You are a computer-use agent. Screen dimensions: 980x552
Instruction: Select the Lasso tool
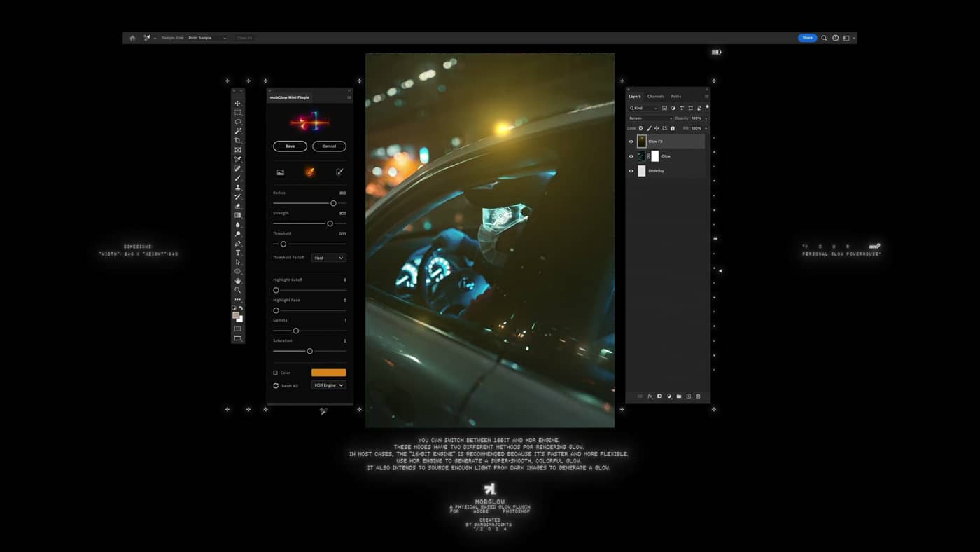(x=237, y=121)
